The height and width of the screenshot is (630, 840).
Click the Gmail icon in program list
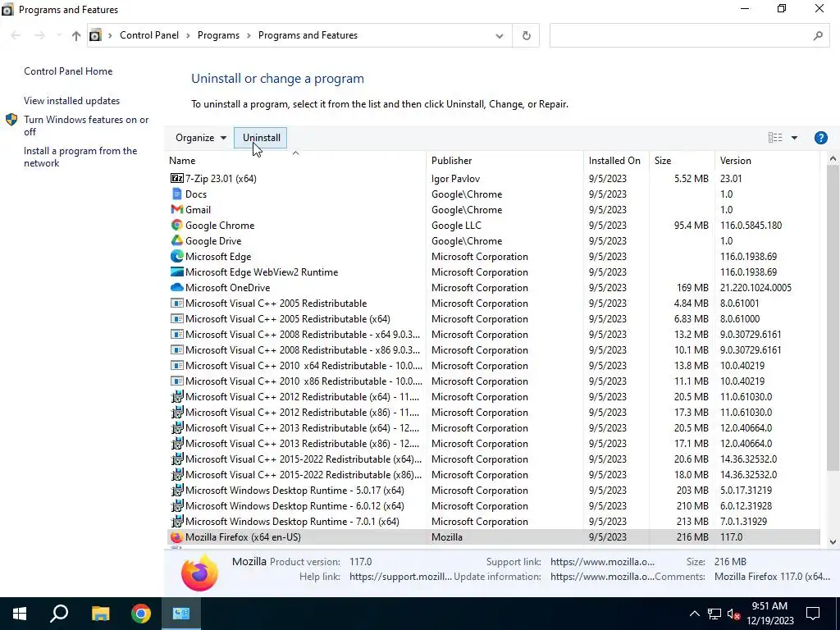point(176,209)
